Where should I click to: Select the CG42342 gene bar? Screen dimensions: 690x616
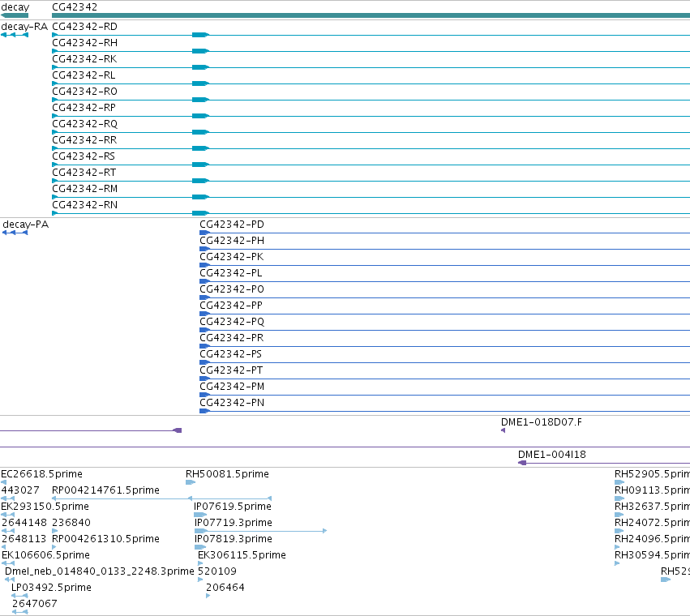(371, 16)
